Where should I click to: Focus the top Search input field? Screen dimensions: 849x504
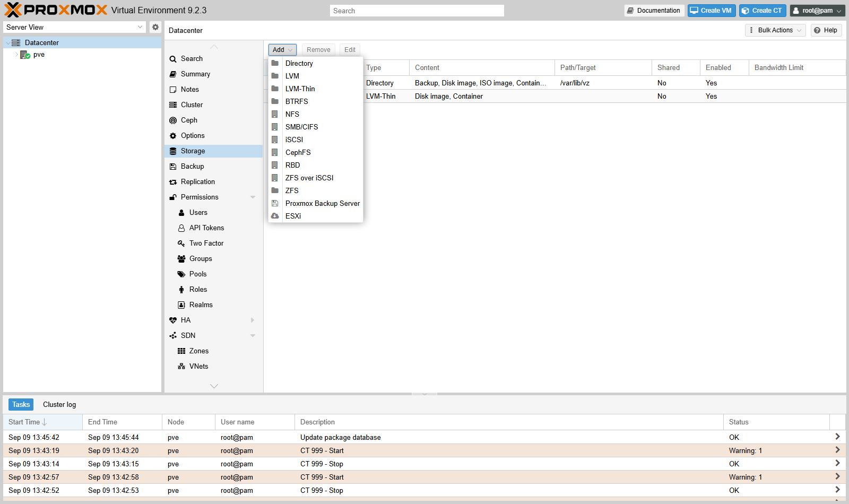(x=417, y=11)
